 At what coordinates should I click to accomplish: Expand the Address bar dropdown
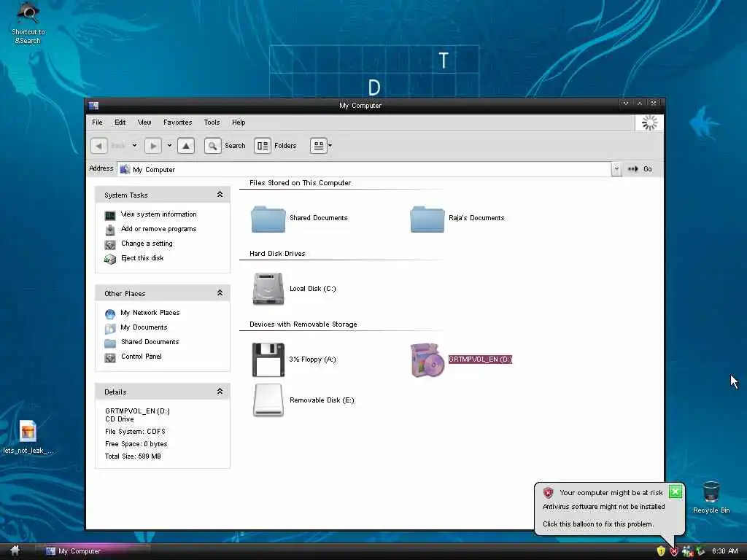point(616,169)
